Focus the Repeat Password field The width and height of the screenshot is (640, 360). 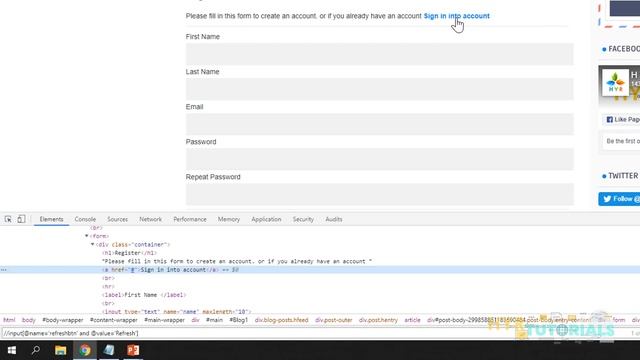pos(380,194)
